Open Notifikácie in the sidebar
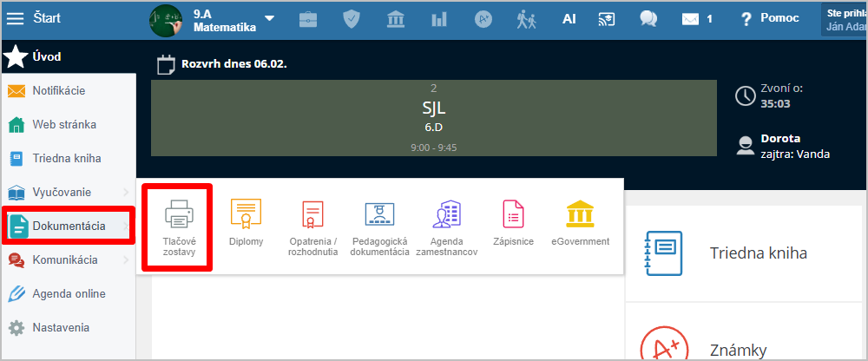Viewport: 868px width, 361px height. click(58, 90)
